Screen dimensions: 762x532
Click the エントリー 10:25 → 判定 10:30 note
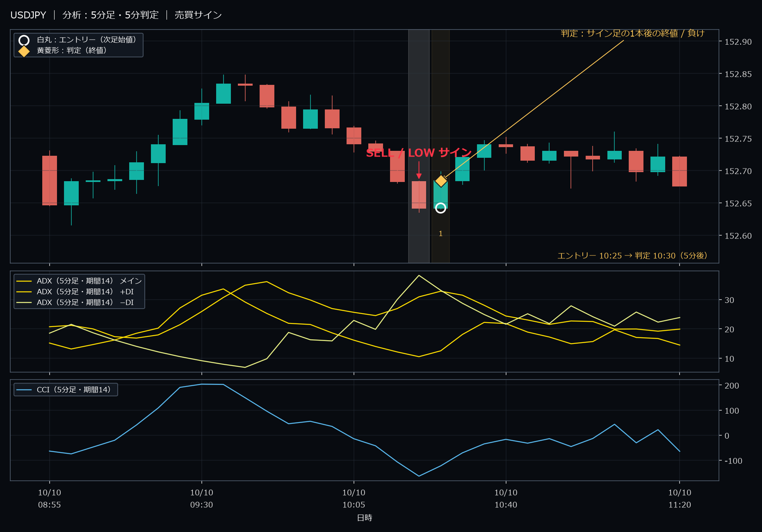(633, 256)
